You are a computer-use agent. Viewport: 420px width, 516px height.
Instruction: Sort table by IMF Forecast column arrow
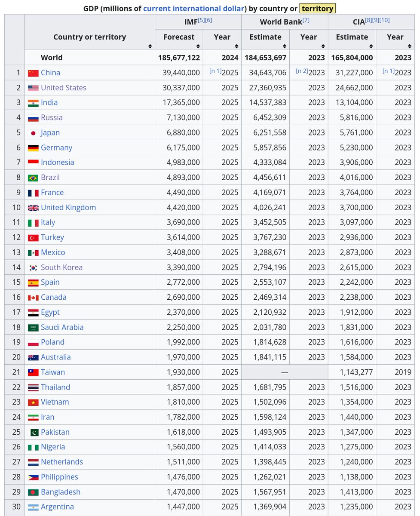click(x=198, y=46)
